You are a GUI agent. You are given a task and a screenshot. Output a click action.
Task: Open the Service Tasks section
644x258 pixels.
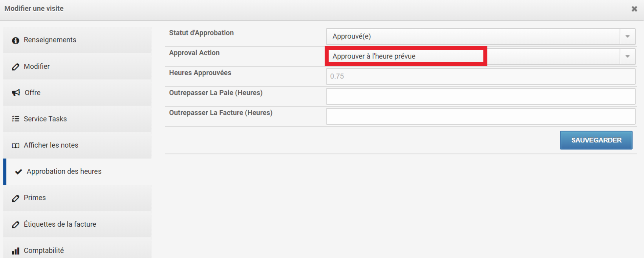pyautogui.click(x=77, y=119)
